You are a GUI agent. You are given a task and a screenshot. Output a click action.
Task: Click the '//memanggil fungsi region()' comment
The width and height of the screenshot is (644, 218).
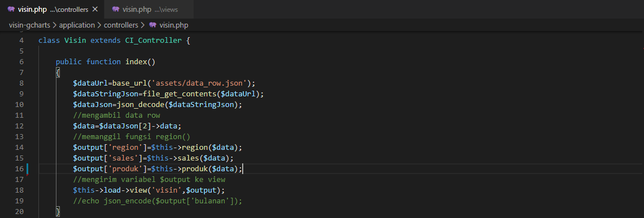pos(132,136)
